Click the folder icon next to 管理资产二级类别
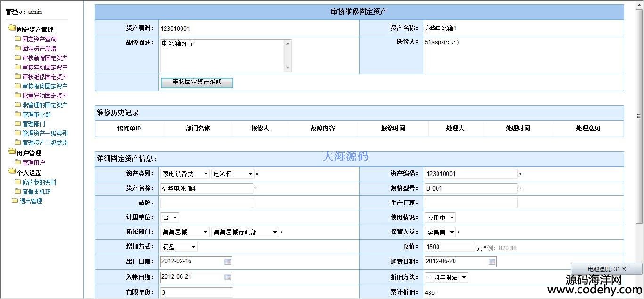Viewport: 644px width, 299px height. pos(17,142)
